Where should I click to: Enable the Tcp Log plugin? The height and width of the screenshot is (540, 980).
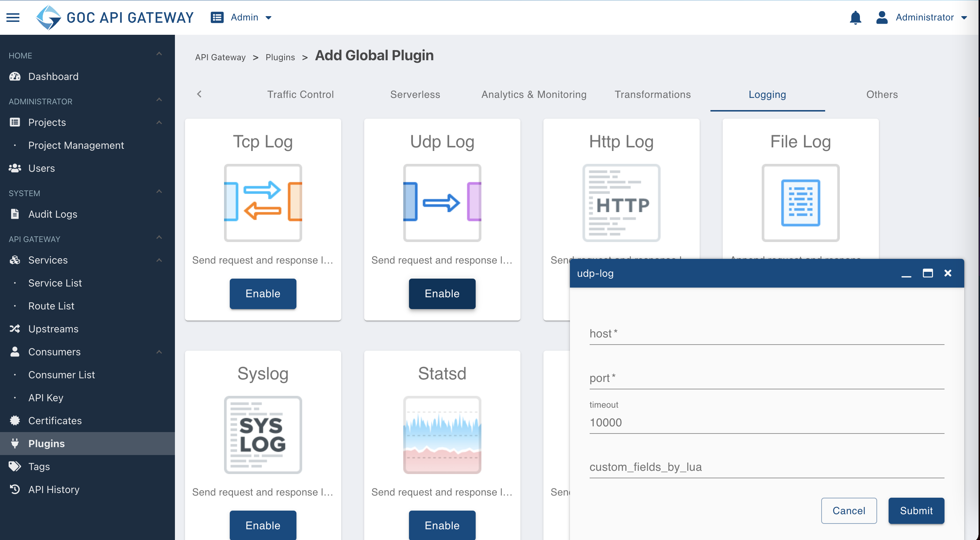[x=263, y=294]
